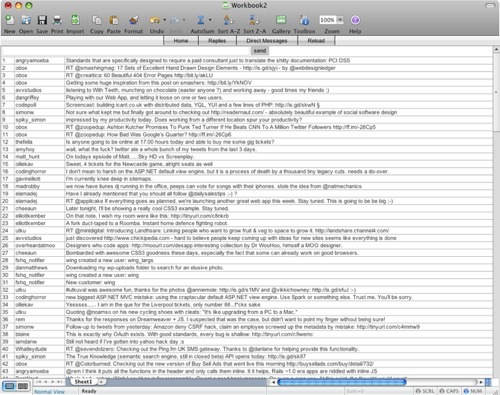Open the Toolbox icon
The image size is (500, 395).
click(x=304, y=20)
